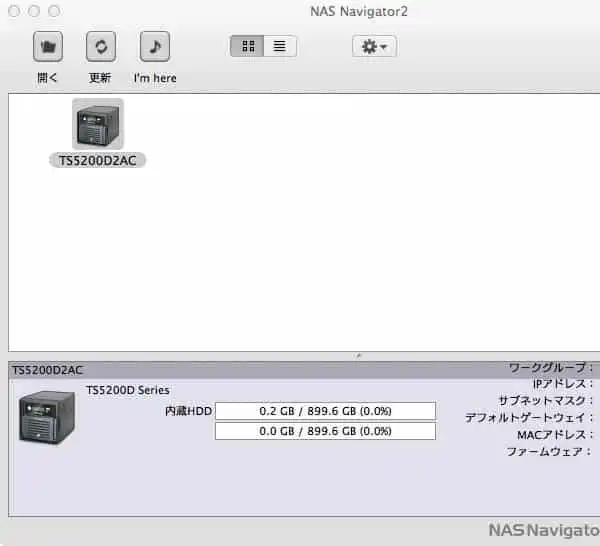Click the TS5200D2AC device name label
Image resolution: width=600 pixels, height=546 pixels.
(97, 161)
